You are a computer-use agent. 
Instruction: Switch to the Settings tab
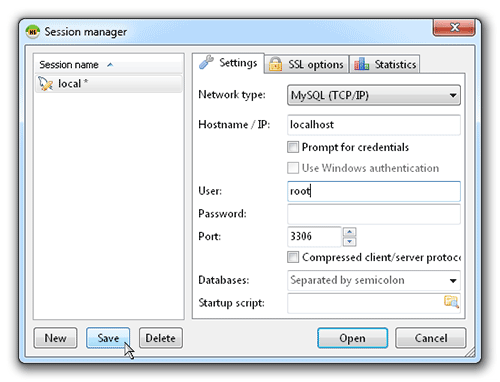(228, 63)
